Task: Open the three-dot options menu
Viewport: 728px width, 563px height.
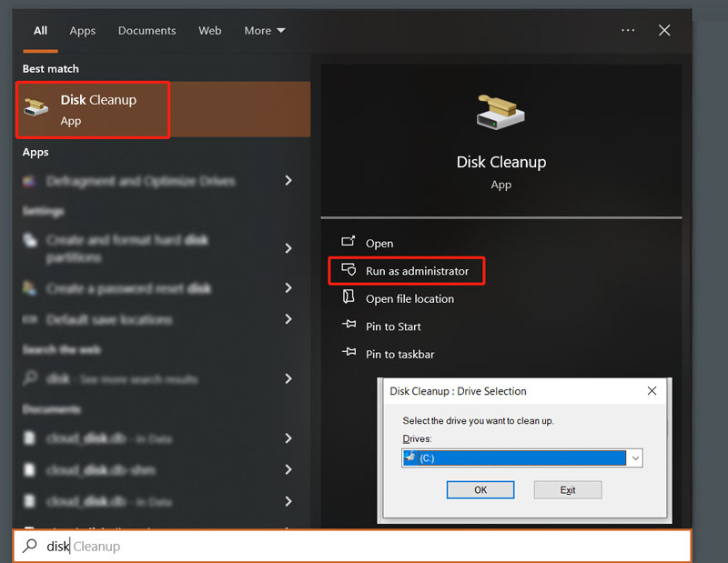Action: click(628, 30)
